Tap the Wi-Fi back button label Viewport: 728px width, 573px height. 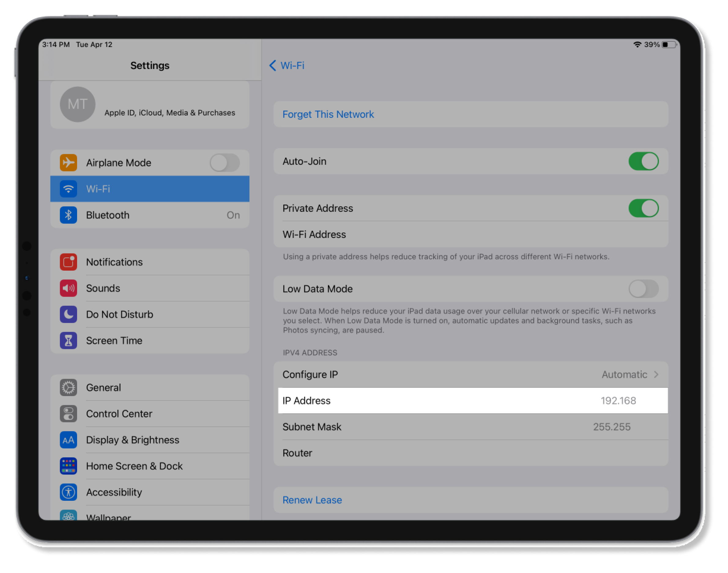click(x=292, y=66)
